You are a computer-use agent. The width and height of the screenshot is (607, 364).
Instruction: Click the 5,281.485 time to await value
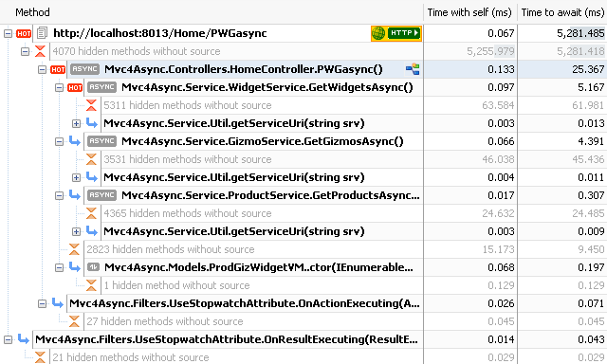coord(580,34)
